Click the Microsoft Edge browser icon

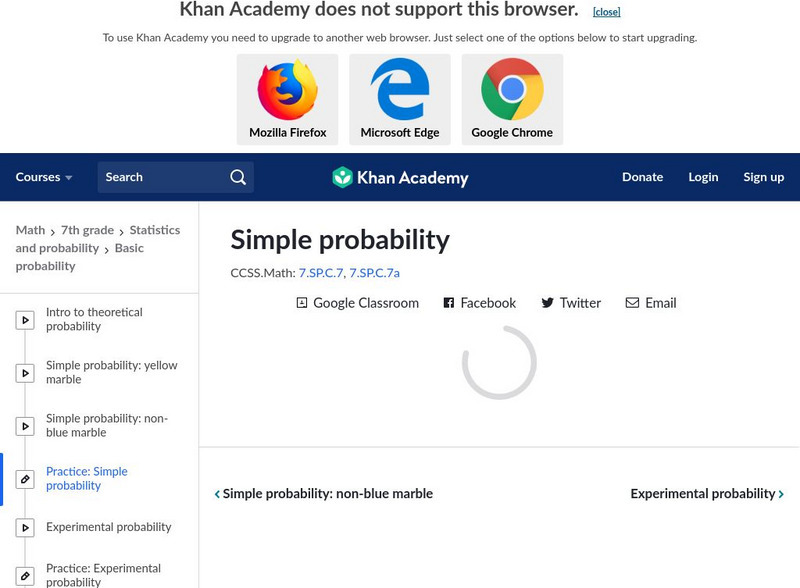tap(400, 91)
